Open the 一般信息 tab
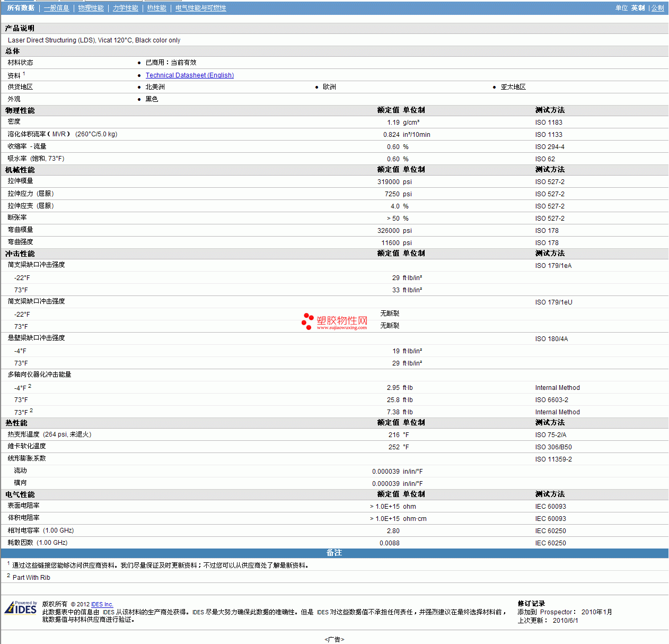669x644 pixels. [56, 8]
